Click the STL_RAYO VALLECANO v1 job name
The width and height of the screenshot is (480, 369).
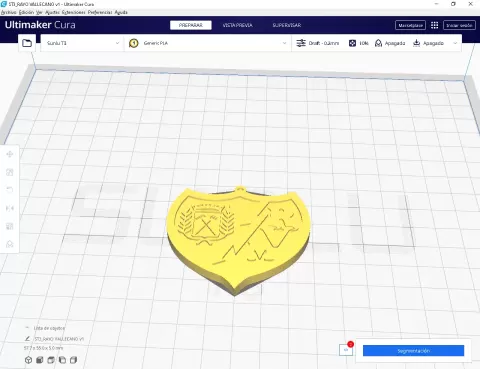[x=59, y=339]
